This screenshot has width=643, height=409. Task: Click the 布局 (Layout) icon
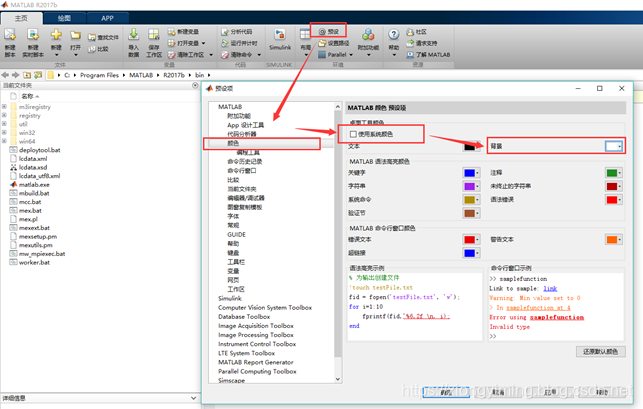click(x=306, y=34)
